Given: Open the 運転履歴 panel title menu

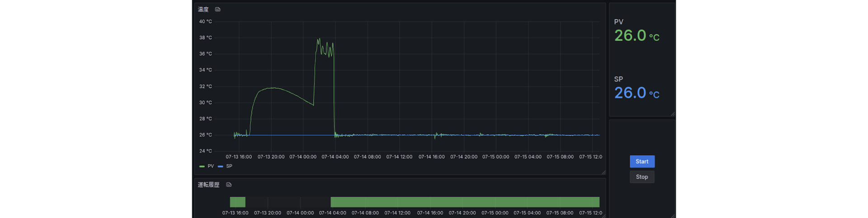Looking at the screenshot, I should pos(208,185).
